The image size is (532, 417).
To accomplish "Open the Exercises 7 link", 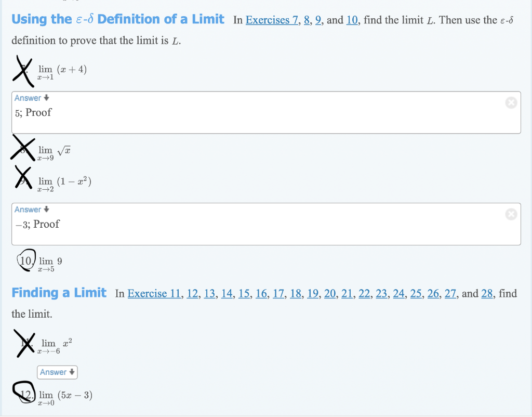I will 271,20.
